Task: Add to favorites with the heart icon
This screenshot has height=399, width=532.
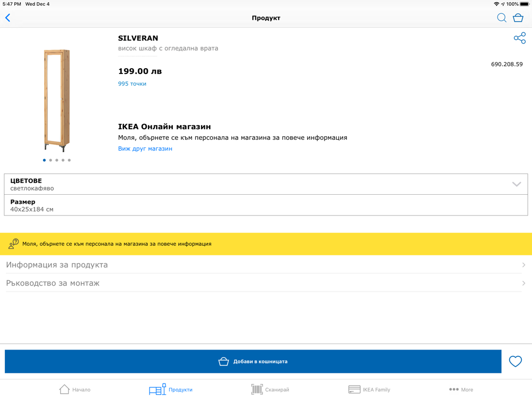Action: point(515,361)
